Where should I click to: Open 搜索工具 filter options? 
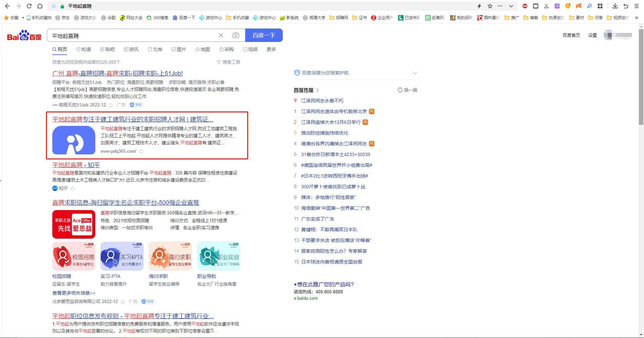(x=228, y=62)
